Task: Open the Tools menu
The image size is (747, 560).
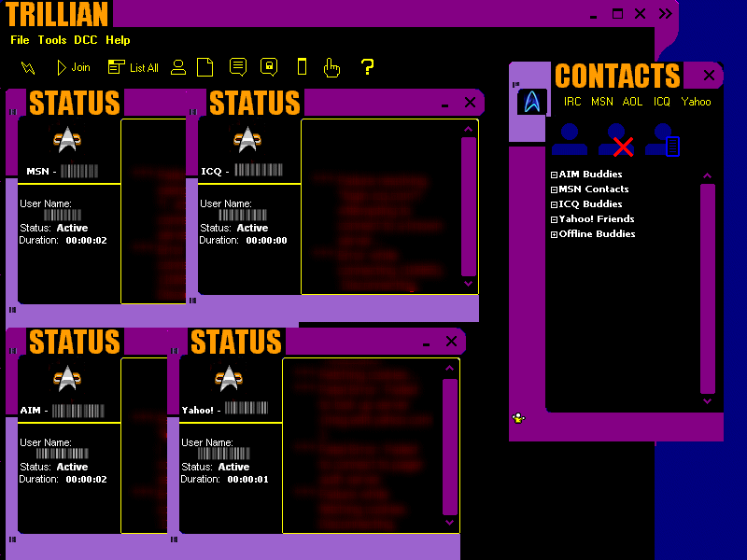Action: click(x=52, y=40)
